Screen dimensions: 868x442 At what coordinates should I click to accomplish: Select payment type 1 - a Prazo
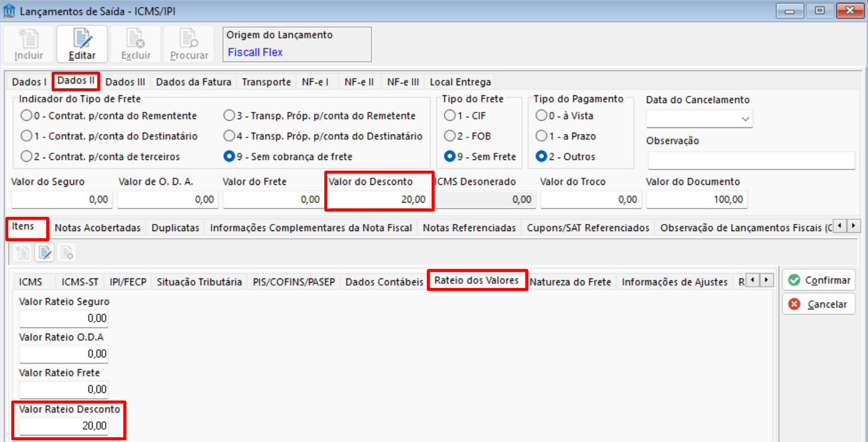[566, 136]
